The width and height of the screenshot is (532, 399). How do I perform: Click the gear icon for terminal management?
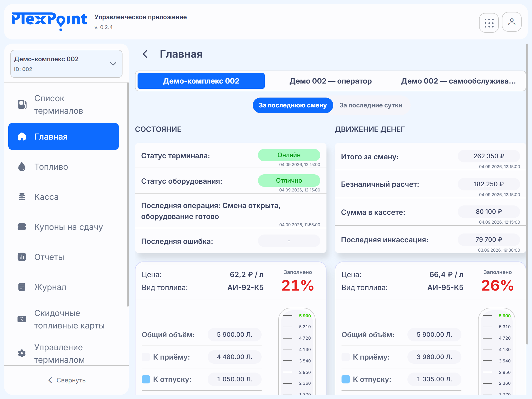[x=22, y=353]
